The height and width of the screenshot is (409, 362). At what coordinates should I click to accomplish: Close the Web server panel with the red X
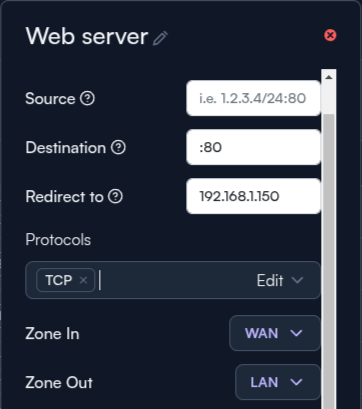click(330, 35)
